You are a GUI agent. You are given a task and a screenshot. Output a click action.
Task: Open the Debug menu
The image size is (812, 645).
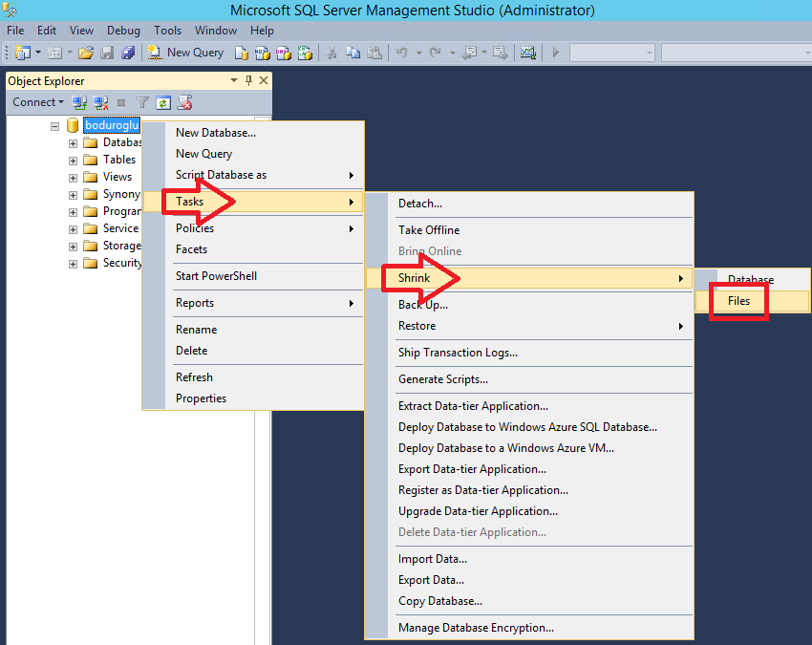point(124,31)
